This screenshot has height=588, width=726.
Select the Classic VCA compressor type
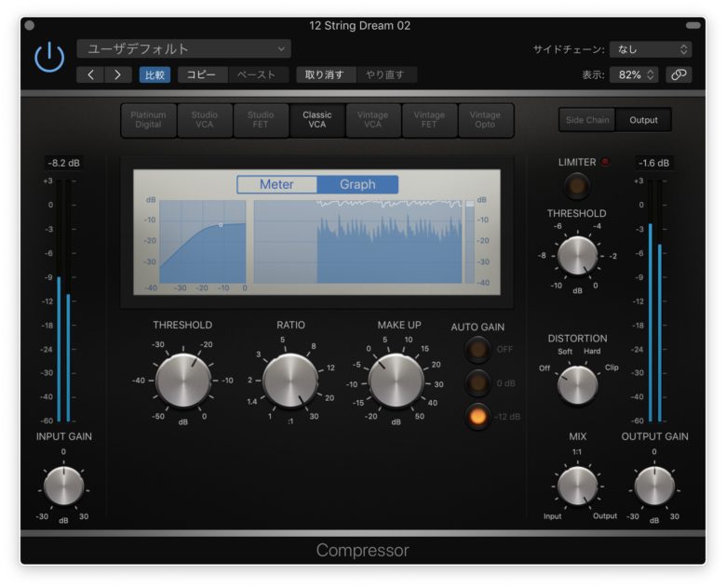[317, 120]
